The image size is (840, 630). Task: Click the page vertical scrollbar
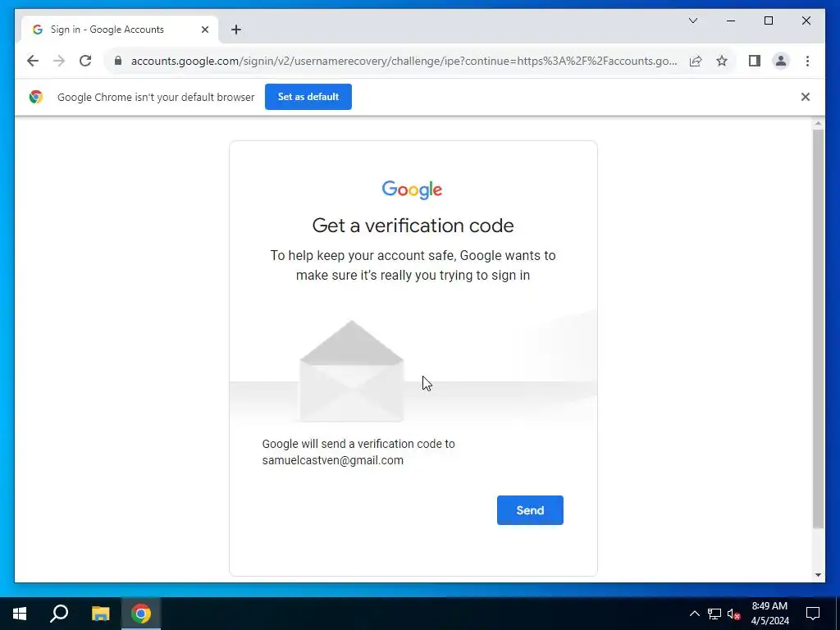[x=818, y=328]
